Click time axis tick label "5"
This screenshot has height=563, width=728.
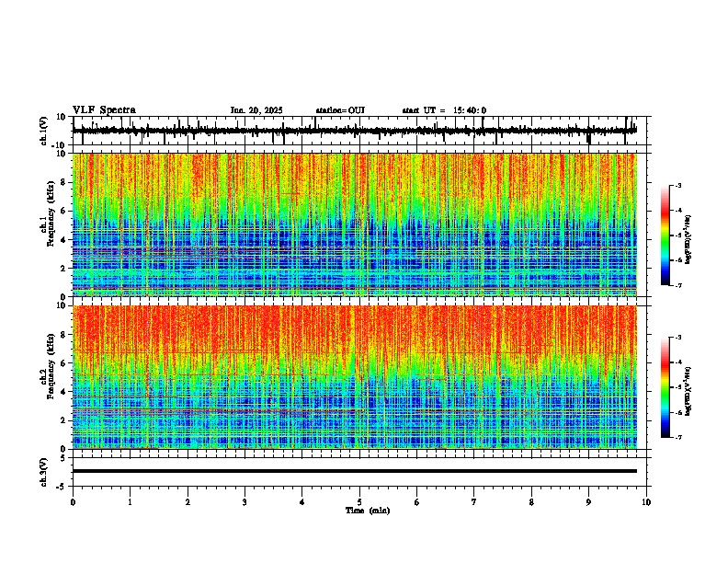[x=359, y=502]
